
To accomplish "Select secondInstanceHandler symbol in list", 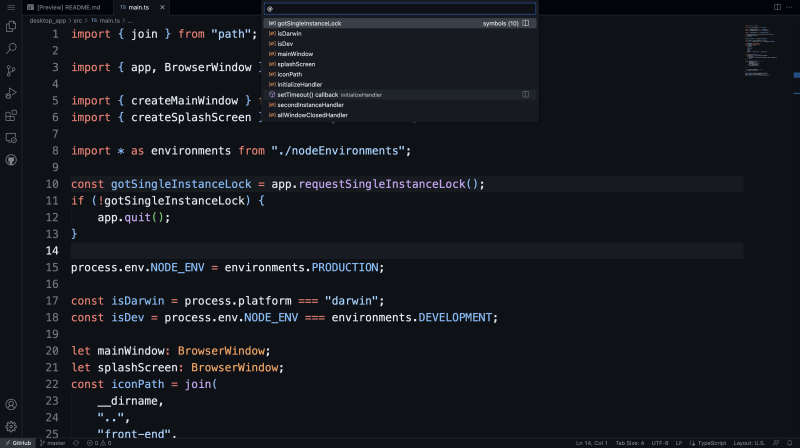I will [399, 105].
